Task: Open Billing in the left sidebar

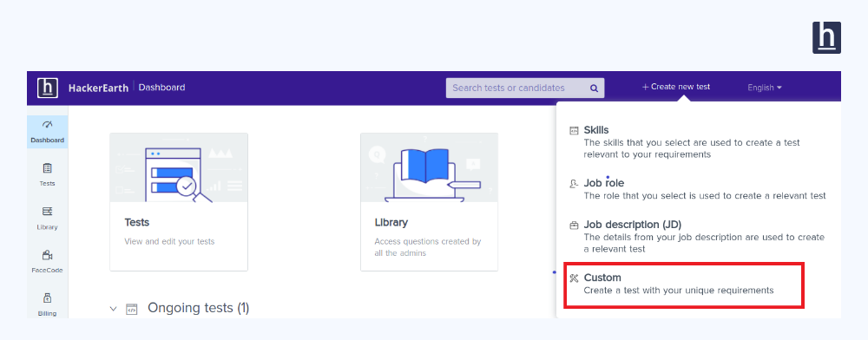Action: [x=47, y=305]
